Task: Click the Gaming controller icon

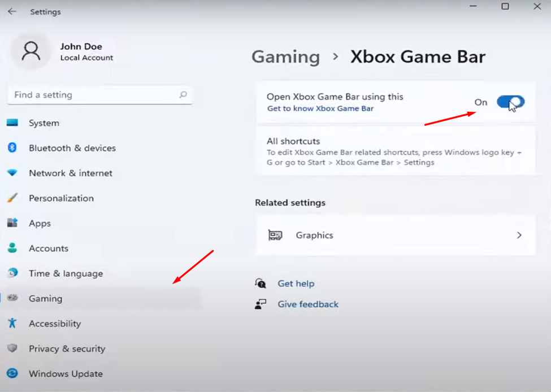Action: tap(12, 298)
